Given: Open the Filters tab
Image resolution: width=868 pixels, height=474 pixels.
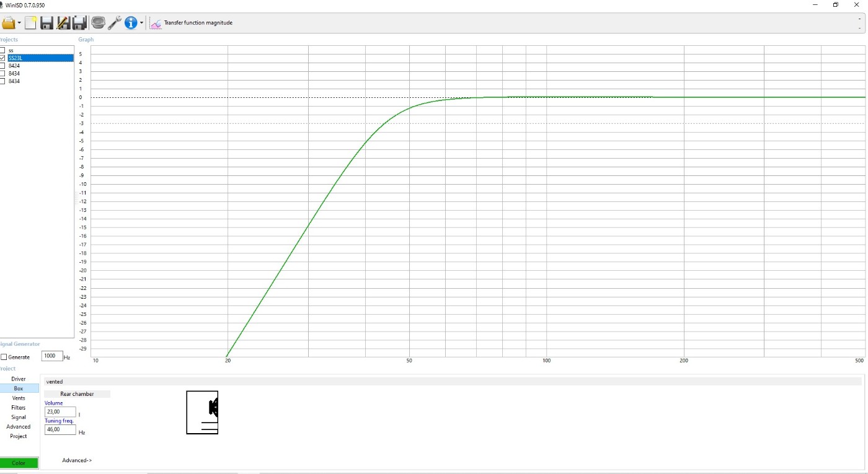Looking at the screenshot, I should coord(19,408).
